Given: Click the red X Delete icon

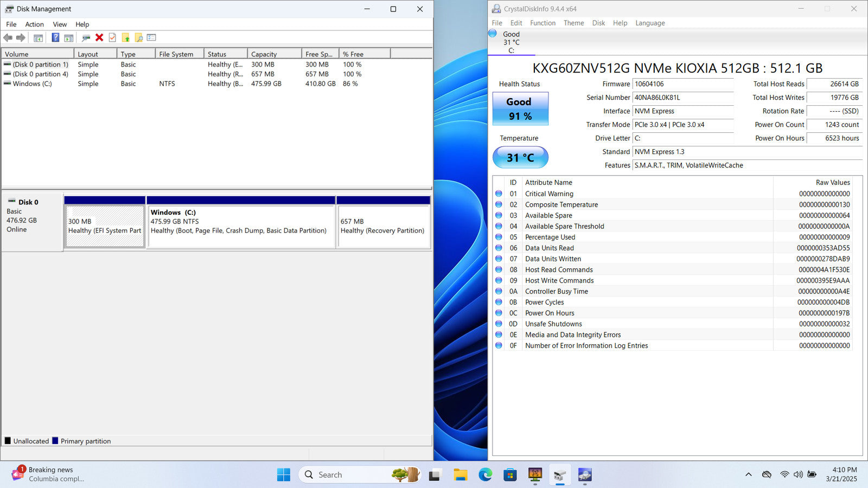Looking at the screenshot, I should (x=99, y=37).
